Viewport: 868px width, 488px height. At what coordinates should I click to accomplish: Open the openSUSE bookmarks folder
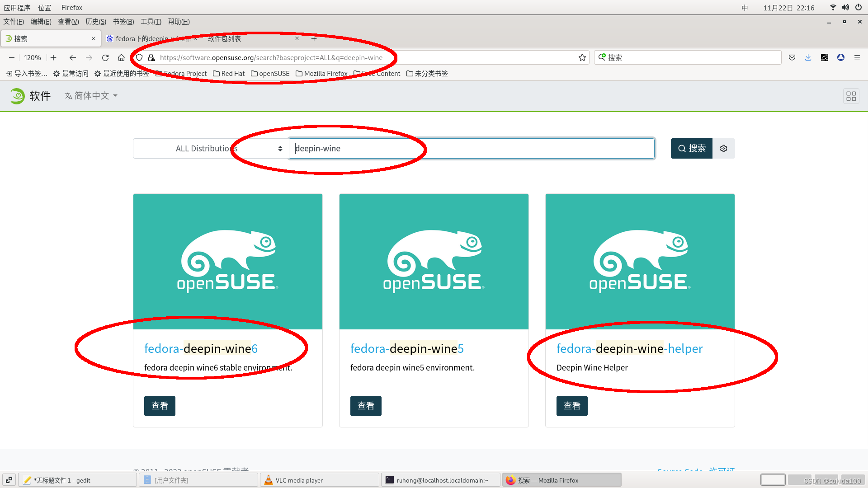coord(270,73)
